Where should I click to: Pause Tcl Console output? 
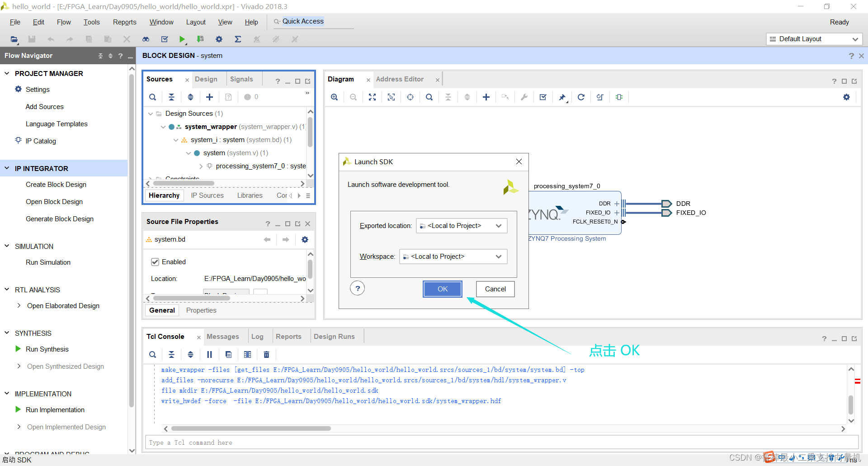pos(209,354)
